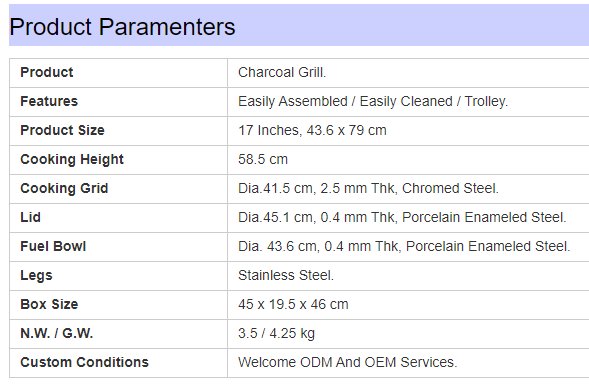
Task: Click the 17 Inches size value
Action: point(312,130)
